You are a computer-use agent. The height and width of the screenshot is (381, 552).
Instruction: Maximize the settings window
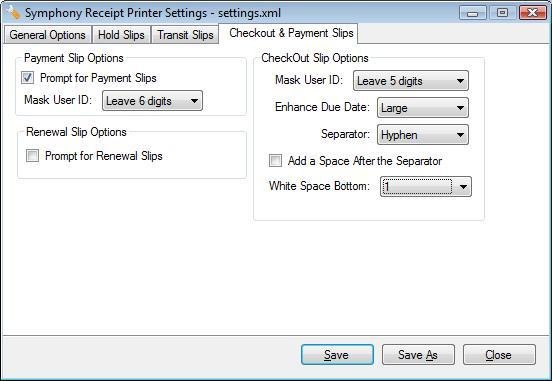click(502, 13)
